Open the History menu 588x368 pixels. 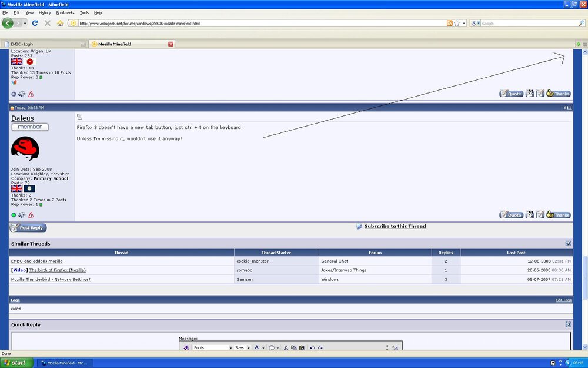[45, 13]
